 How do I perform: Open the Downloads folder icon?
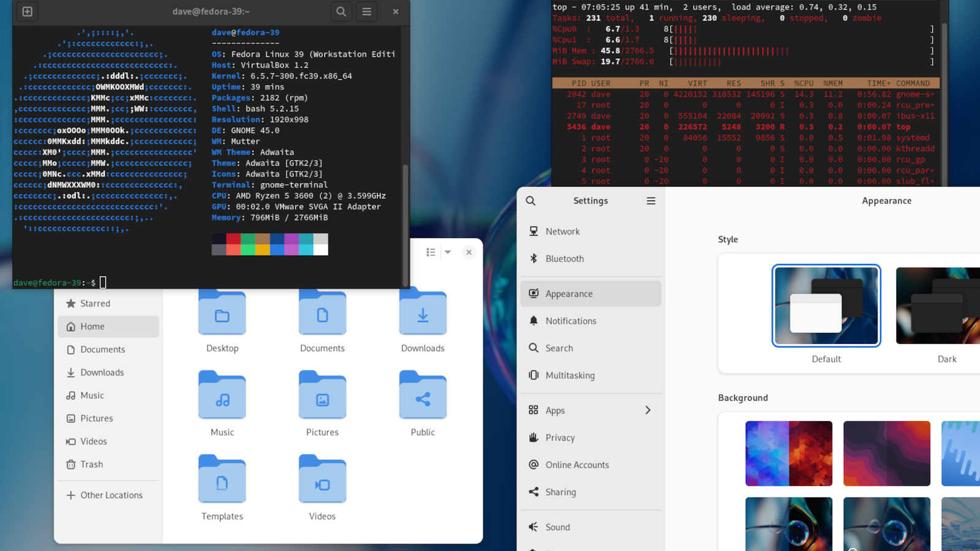click(423, 313)
